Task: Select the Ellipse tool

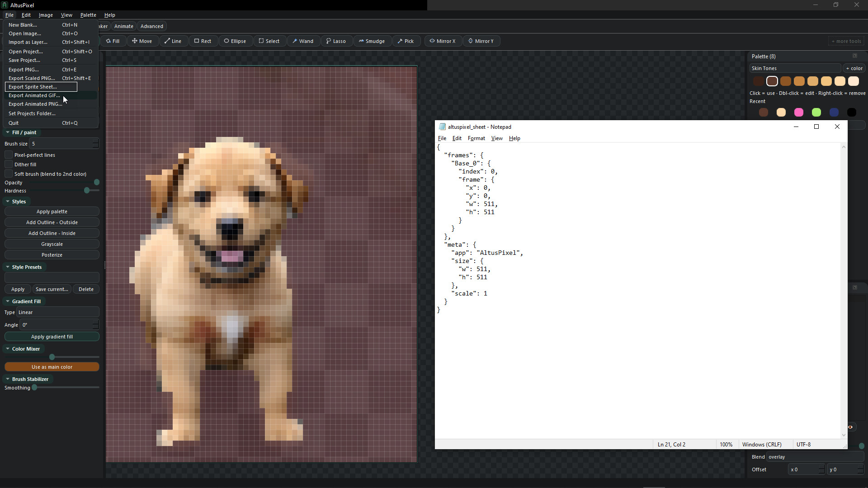Action: click(235, 41)
